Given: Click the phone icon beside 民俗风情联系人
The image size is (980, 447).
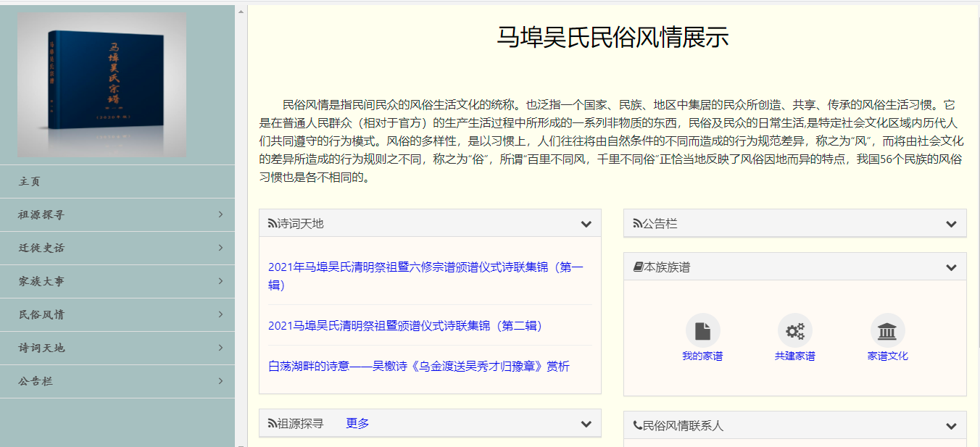Looking at the screenshot, I should click(x=638, y=426).
